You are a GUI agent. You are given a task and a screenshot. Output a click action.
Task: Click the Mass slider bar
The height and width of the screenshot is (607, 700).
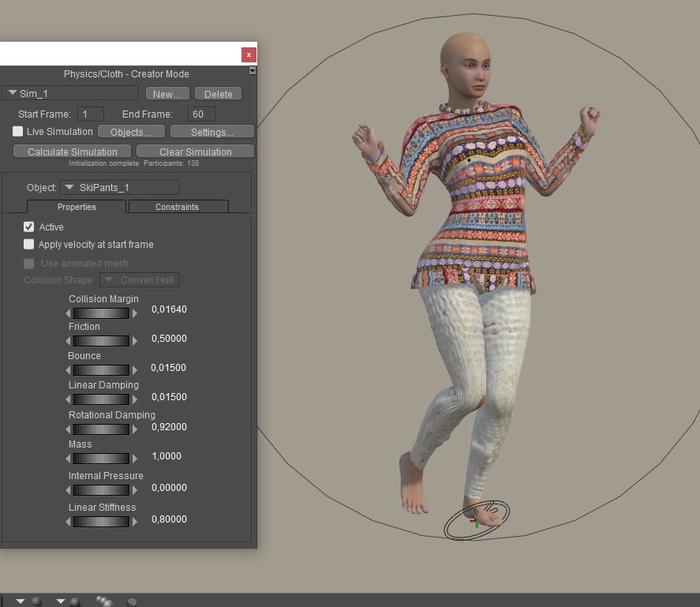101,459
